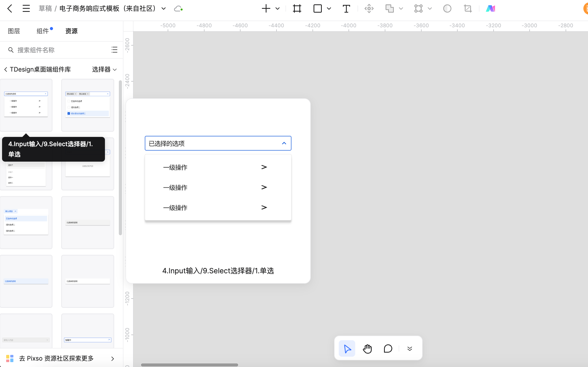The height and width of the screenshot is (367, 588).
Task: Expand the insert tool dropdown arrow
Action: [x=278, y=8]
